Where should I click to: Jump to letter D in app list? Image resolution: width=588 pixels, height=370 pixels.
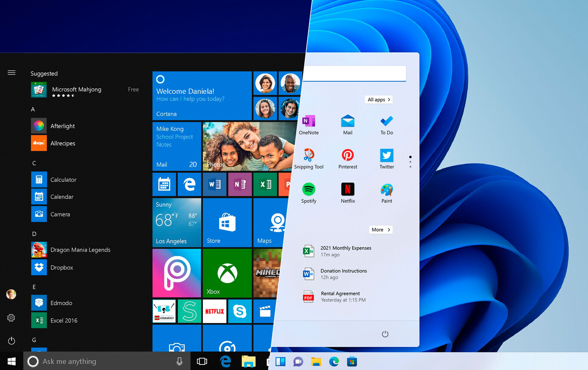coord(34,234)
